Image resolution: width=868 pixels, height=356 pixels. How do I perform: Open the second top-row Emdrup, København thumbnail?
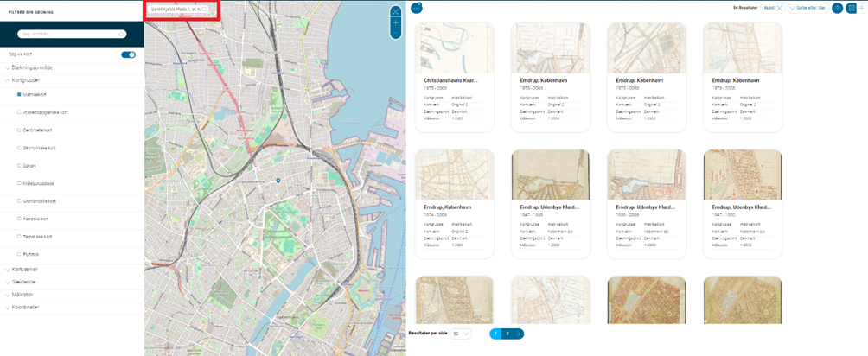click(x=551, y=48)
